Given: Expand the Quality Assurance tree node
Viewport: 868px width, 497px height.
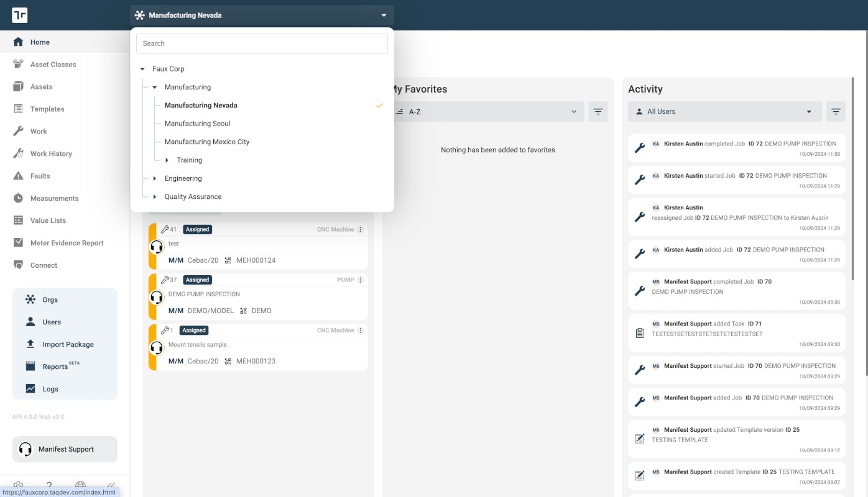Looking at the screenshot, I should (154, 196).
